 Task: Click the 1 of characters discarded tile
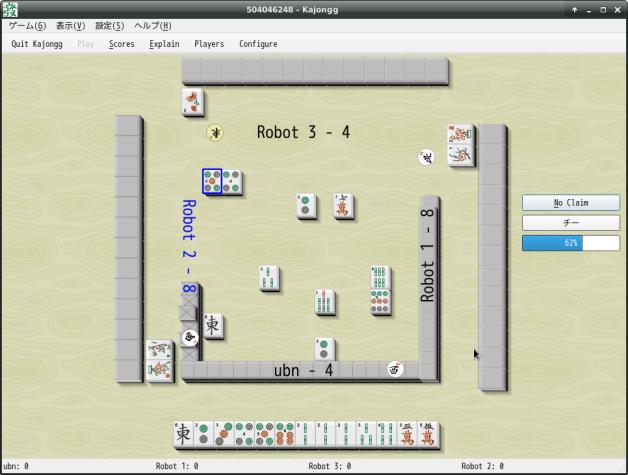click(344, 206)
